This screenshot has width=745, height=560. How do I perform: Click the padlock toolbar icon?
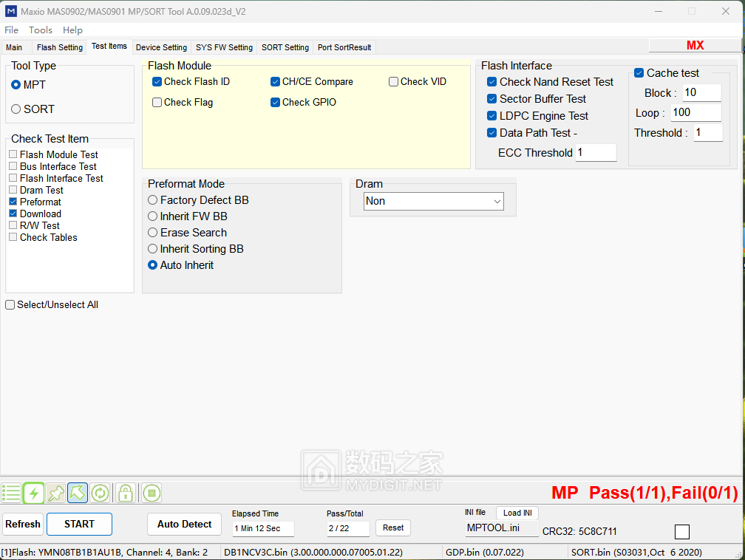point(126,493)
